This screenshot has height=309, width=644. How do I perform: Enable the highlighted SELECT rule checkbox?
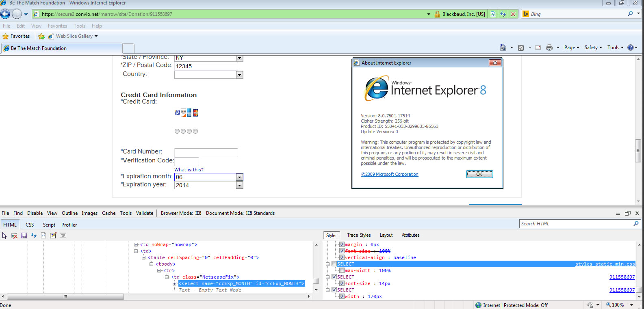(334, 264)
